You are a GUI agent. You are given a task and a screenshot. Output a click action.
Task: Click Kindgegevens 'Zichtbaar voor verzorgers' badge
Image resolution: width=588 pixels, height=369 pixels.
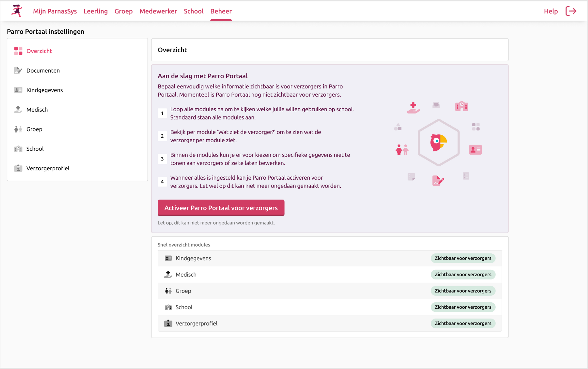[463, 258]
